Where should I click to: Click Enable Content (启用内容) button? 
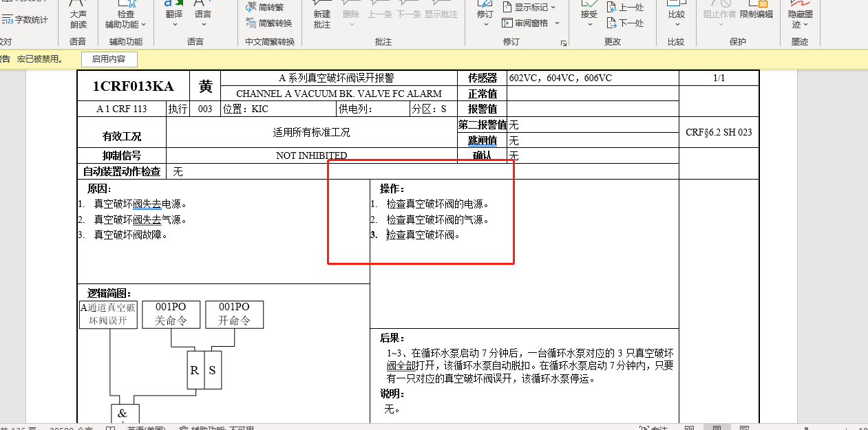click(109, 59)
